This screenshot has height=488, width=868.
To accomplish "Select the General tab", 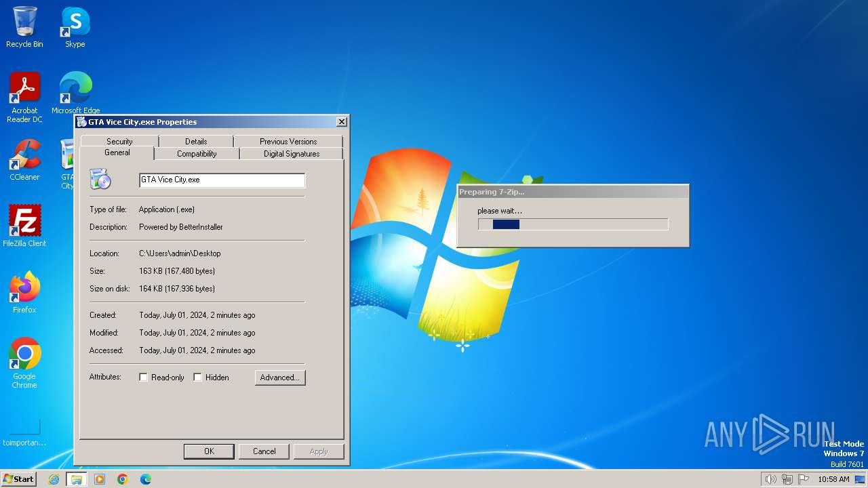I will pyautogui.click(x=117, y=153).
